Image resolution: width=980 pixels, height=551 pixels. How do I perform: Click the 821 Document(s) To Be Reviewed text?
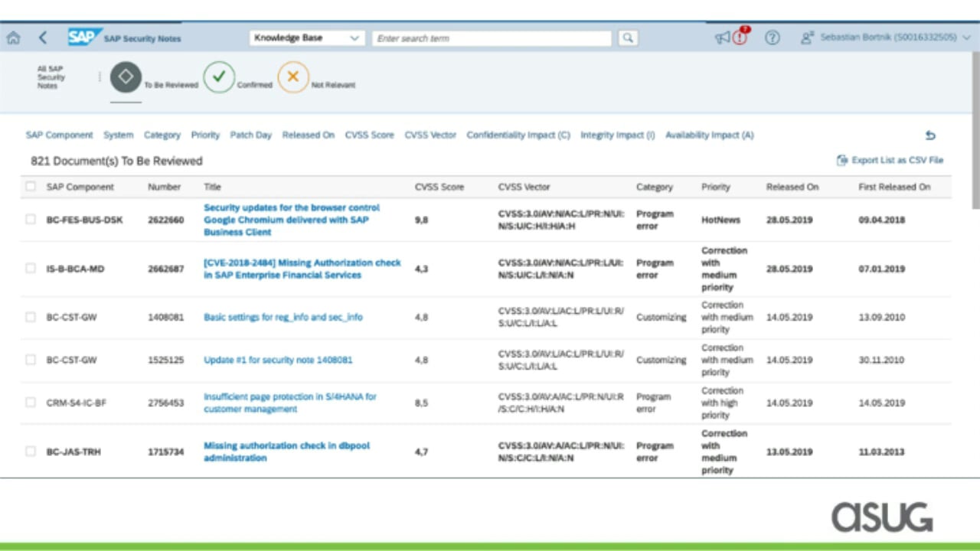point(116,161)
